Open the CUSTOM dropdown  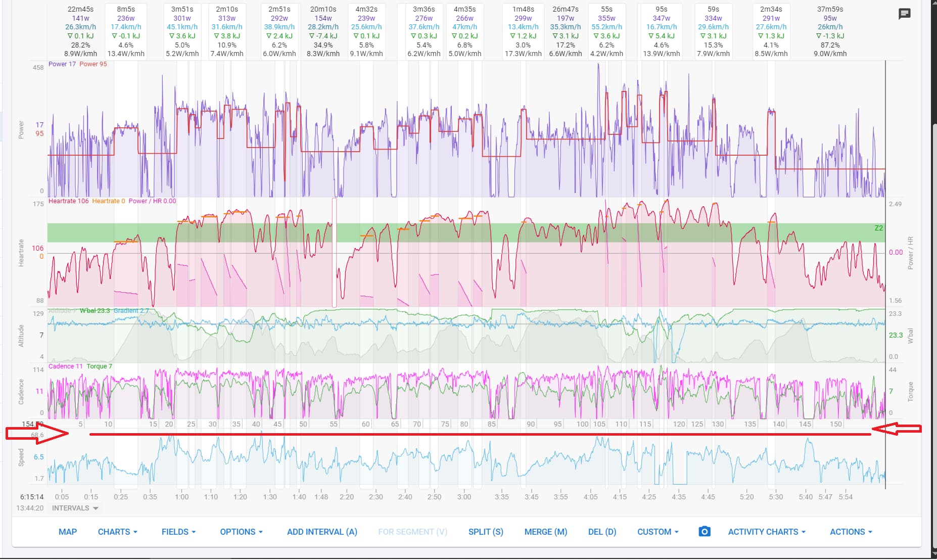point(658,532)
